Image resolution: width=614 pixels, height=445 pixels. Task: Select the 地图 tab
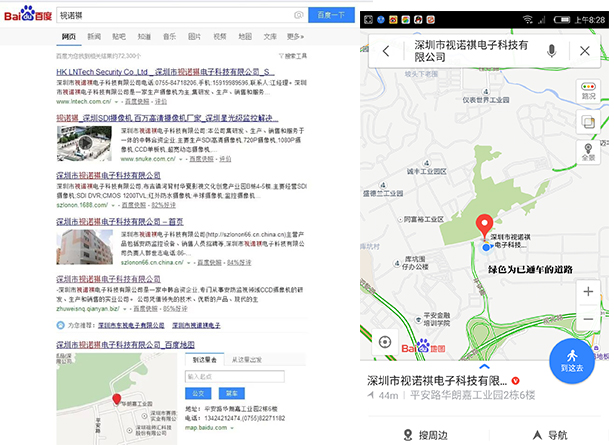click(x=245, y=36)
